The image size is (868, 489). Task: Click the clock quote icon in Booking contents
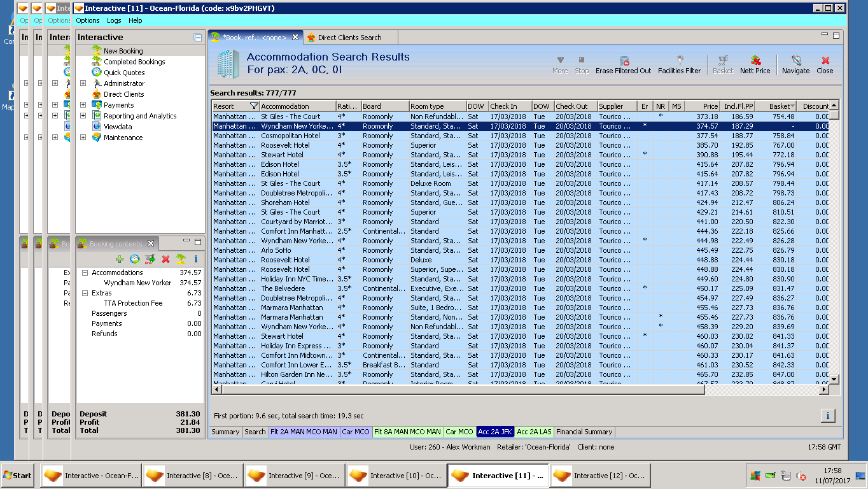[x=135, y=259]
